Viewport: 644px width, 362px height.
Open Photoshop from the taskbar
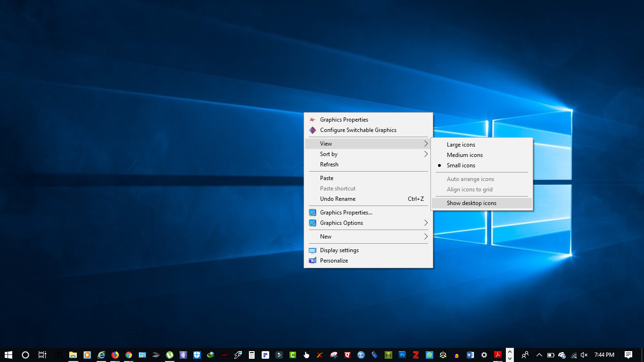pos(402,354)
